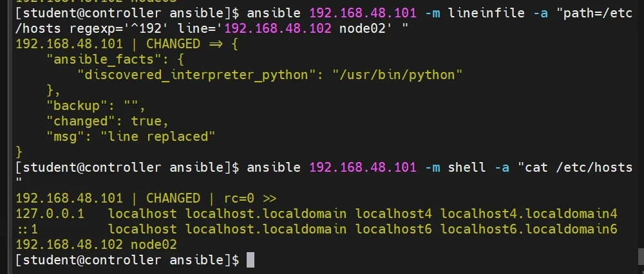This screenshot has width=644, height=274.
Task: Click the "discovered_interpreter_python" key
Action: click(x=193, y=75)
